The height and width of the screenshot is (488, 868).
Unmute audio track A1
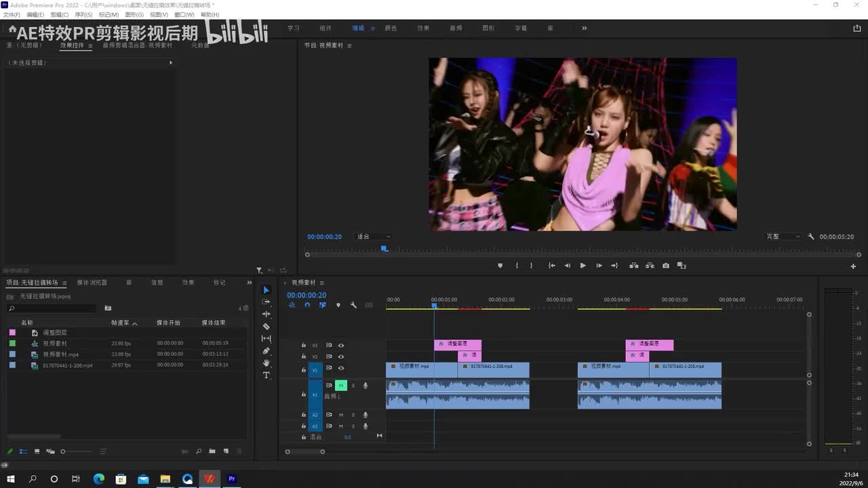point(341,386)
